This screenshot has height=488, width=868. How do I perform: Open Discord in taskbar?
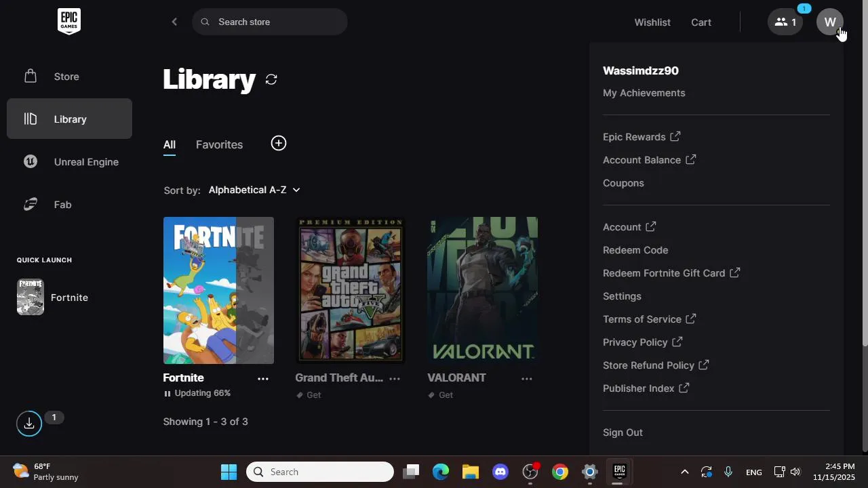click(500, 472)
